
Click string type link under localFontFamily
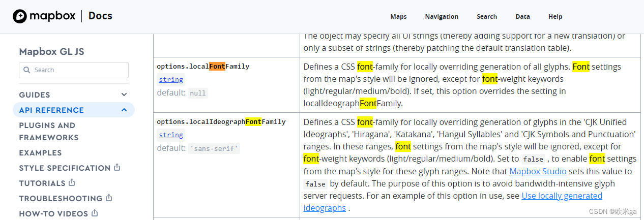(x=170, y=80)
